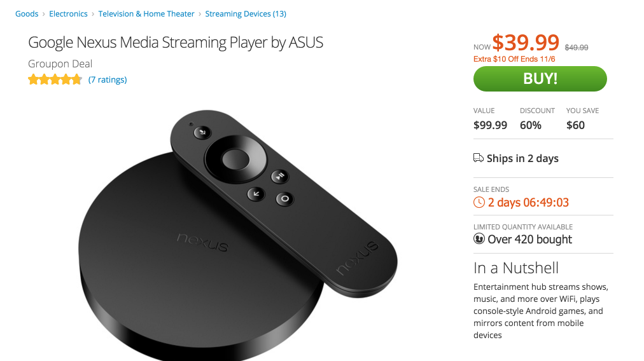Click the 60% discount value

[531, 125]
